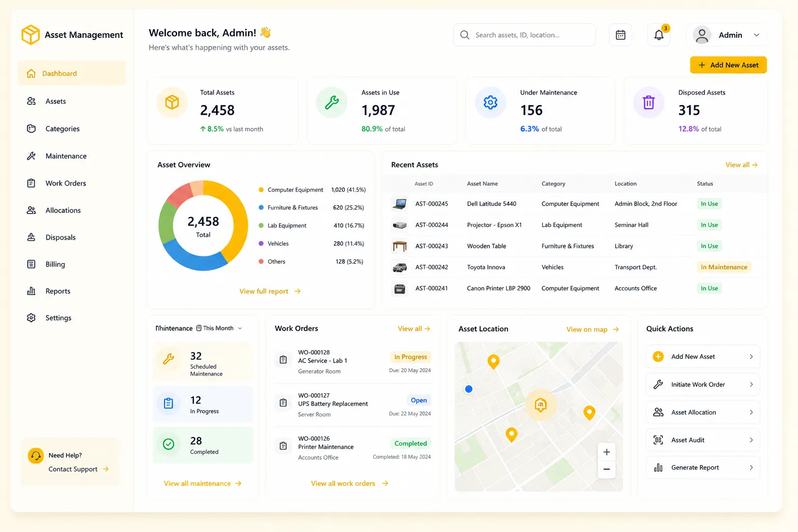The height and width of the screenshot is (532, 798).
Task: Click asset ID AST-000241
Action: tap(431, 288)
